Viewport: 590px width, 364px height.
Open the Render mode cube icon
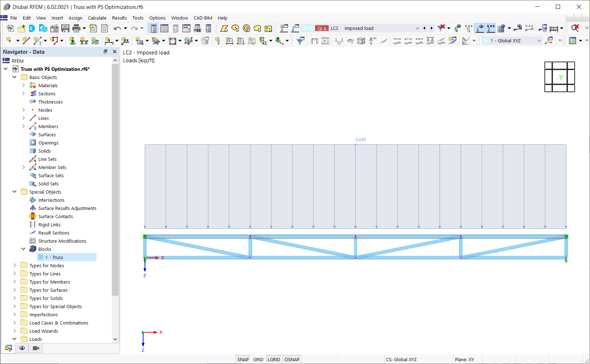click(x=361, y=41)
